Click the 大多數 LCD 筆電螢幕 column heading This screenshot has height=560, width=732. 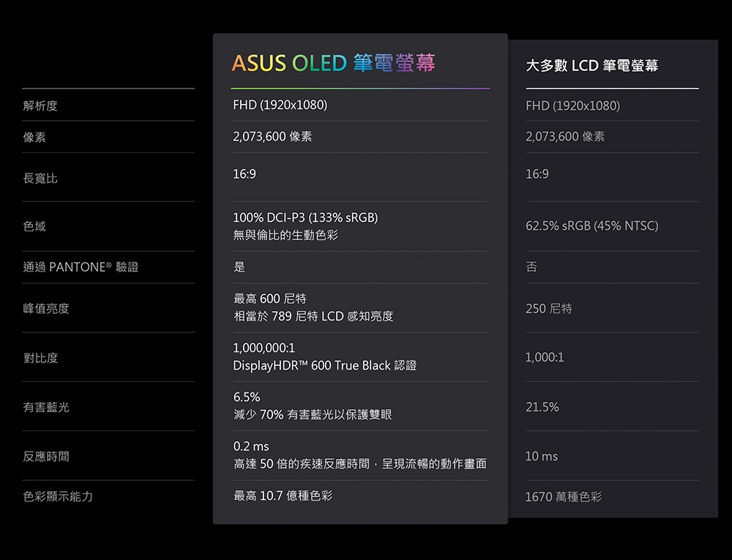(x=591, y=67)
